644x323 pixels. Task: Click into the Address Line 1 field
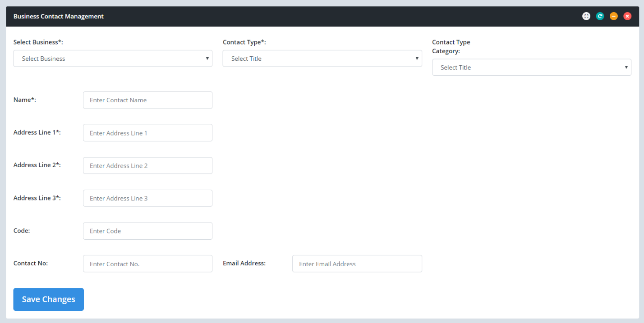pos(147,133)
